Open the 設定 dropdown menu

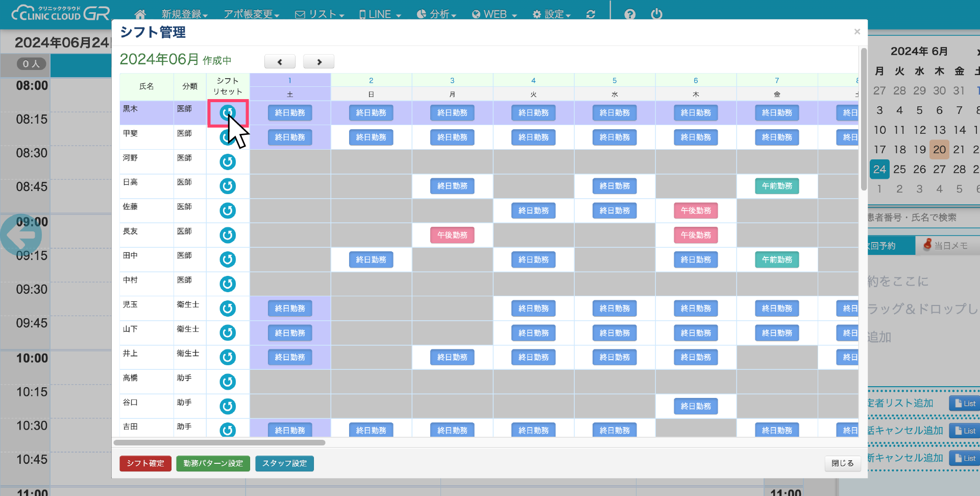tap(551, 14)
